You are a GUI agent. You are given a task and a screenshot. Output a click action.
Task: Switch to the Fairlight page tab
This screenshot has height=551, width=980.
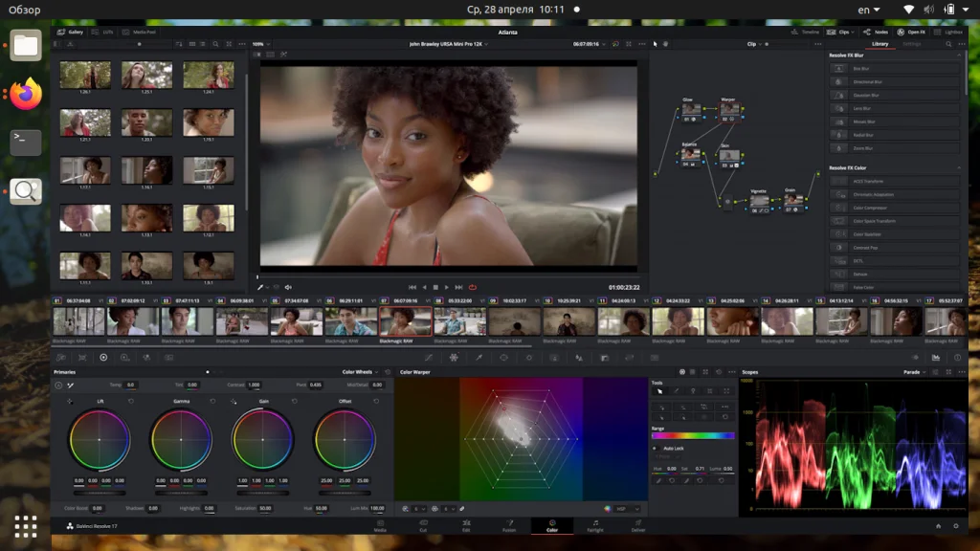pos(594,525)
